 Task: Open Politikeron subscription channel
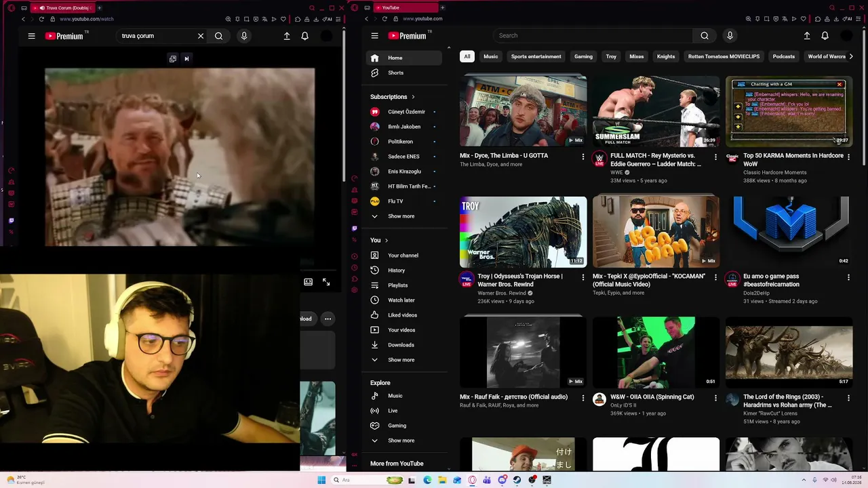pyautogui.click(x=404, y=142)
